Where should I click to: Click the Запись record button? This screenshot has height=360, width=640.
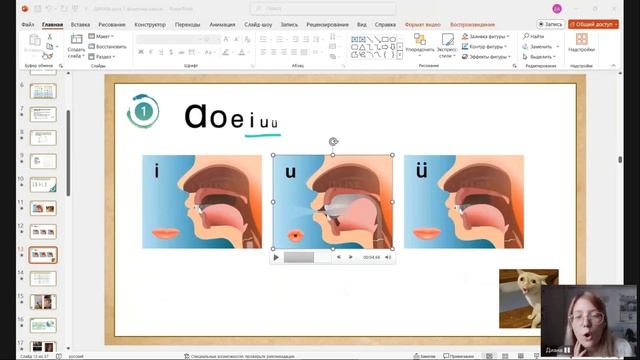550,24
